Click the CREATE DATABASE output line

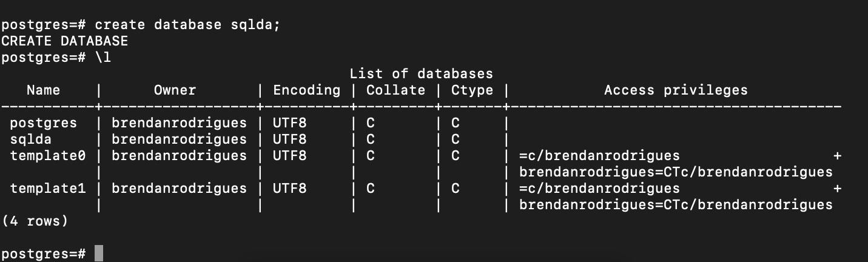(x=65, y=41)
